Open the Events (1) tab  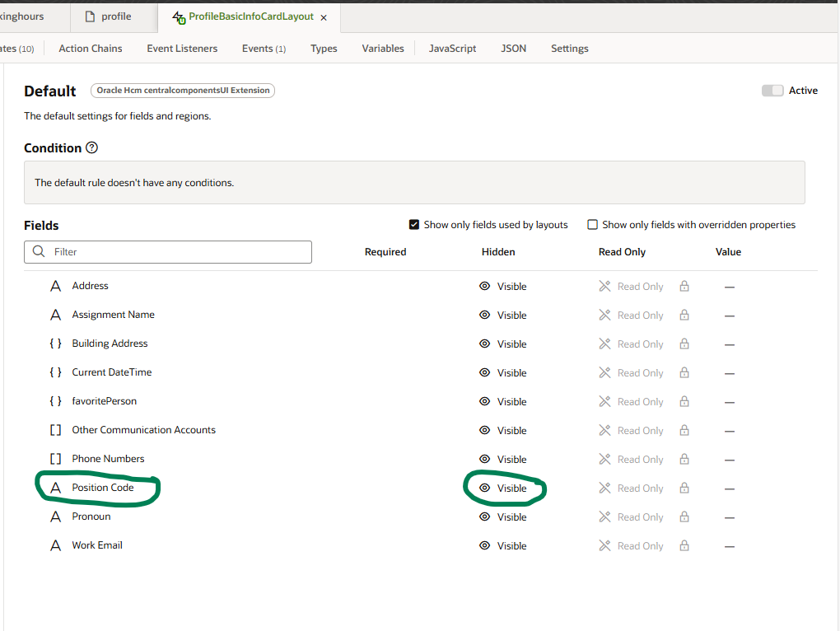264,49
